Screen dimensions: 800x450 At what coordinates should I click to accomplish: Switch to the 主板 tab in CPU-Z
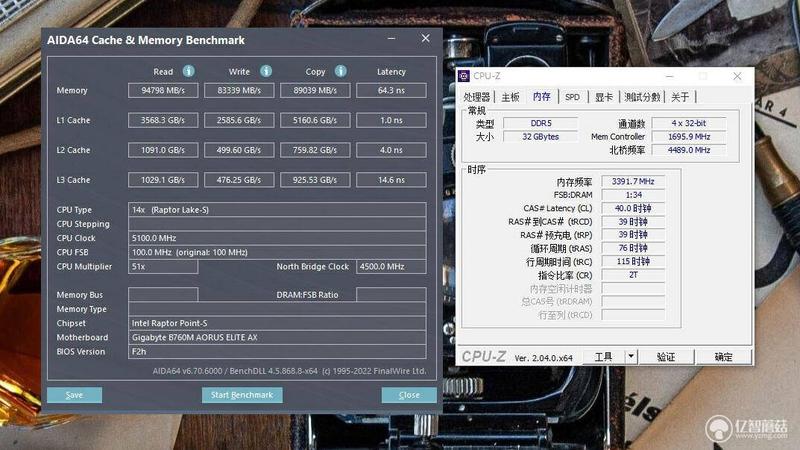pos(510,97)
